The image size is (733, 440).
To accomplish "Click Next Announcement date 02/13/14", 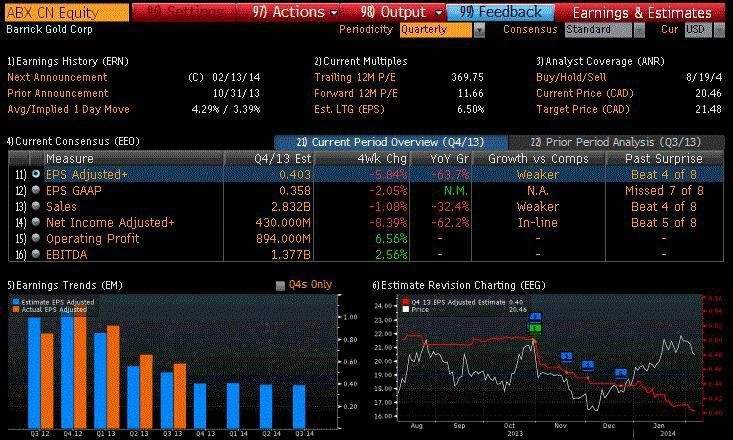I will click(x=236, y=77).
